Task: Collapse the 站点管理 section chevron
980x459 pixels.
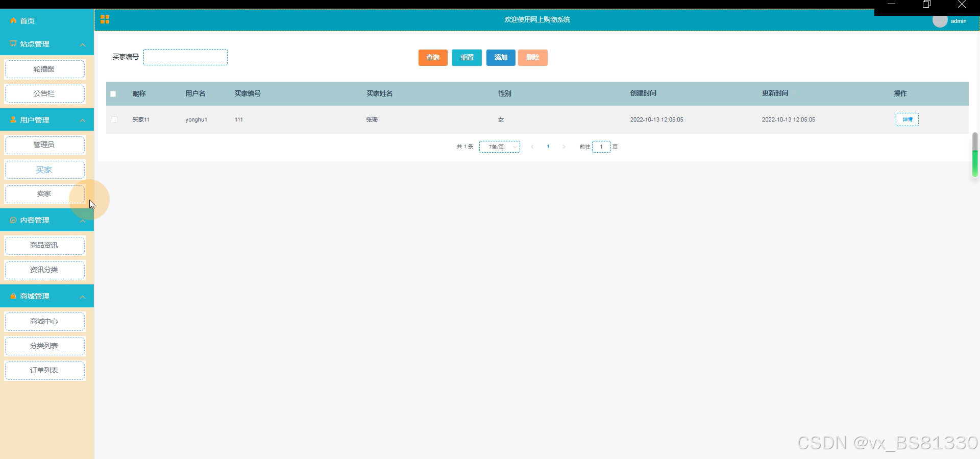Action: pyautogui.click(x=83, y=45)
